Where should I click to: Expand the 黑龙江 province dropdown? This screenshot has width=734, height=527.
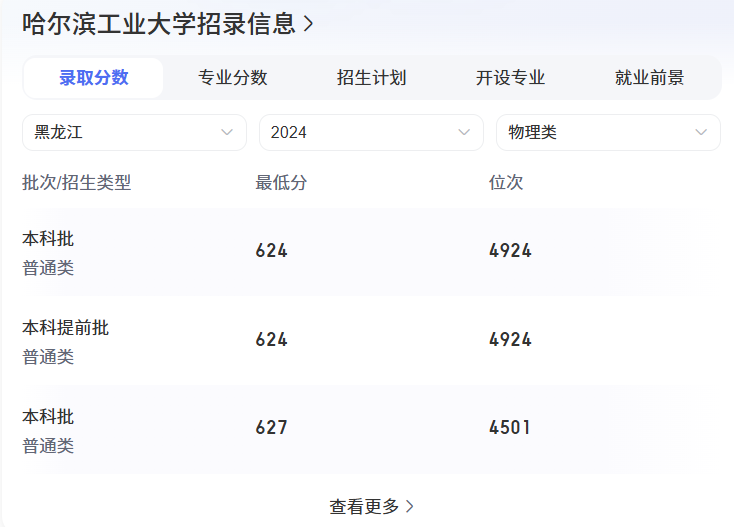[x=134, y=132]
